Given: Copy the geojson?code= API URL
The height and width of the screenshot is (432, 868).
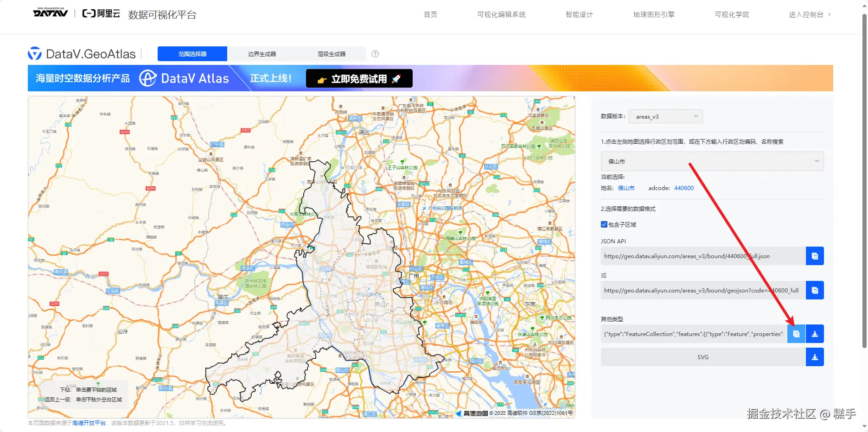Looking at the screenshot, I should point(815,290).
